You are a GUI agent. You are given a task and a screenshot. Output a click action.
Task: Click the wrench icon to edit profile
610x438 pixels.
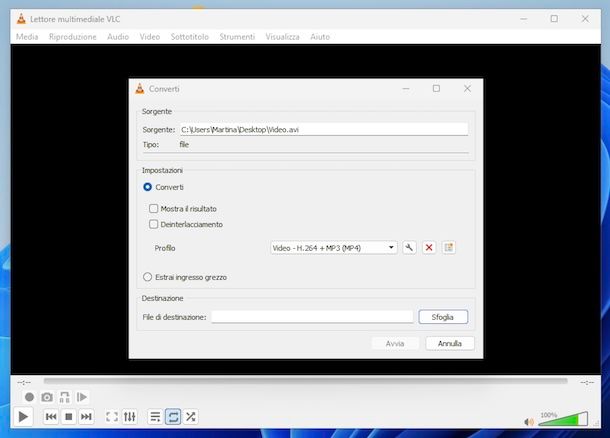coord(409,248)
